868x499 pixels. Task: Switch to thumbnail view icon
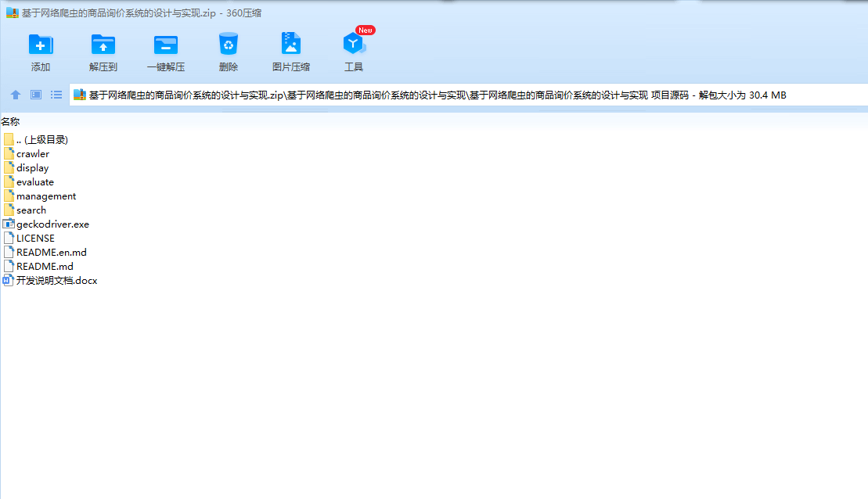point(36,95)
